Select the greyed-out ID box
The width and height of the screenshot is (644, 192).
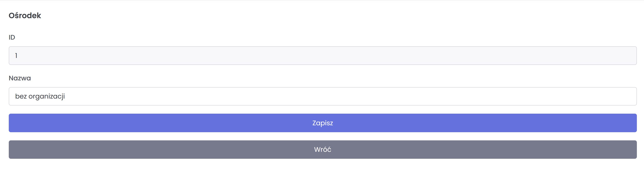[x=323, y=55]
